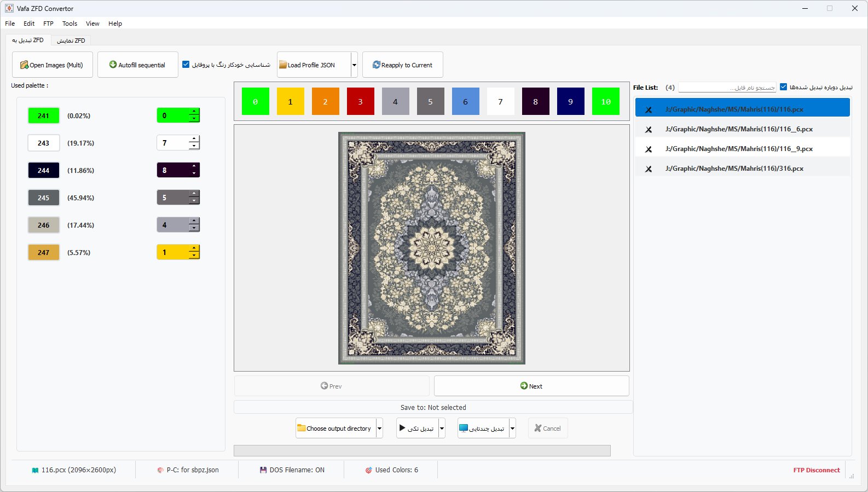Viewport: 868px width, 492px height.
Task: Toggle the reconvert converted files checkbox
Action: pos(784,87)
